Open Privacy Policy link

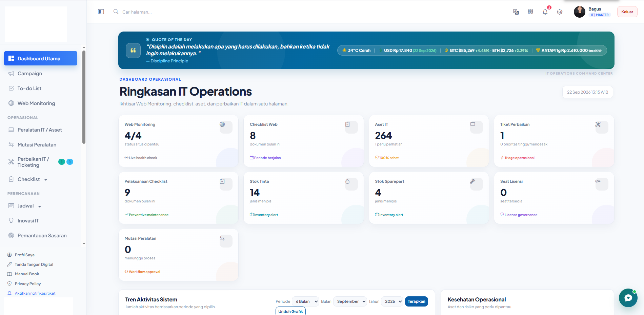coord(28,284)
